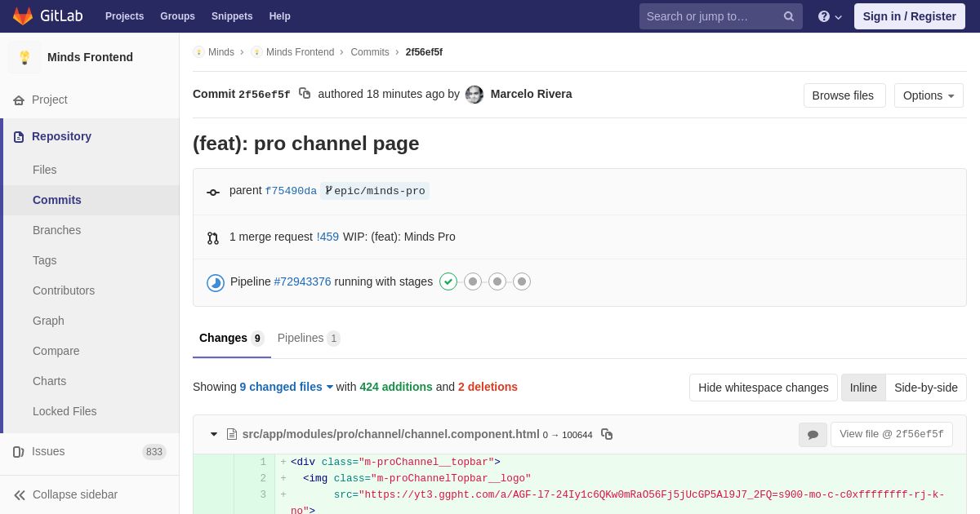980x514 pixels.
Task: Collapse the channel.component.html diff
Action: [x=214, y=434]
